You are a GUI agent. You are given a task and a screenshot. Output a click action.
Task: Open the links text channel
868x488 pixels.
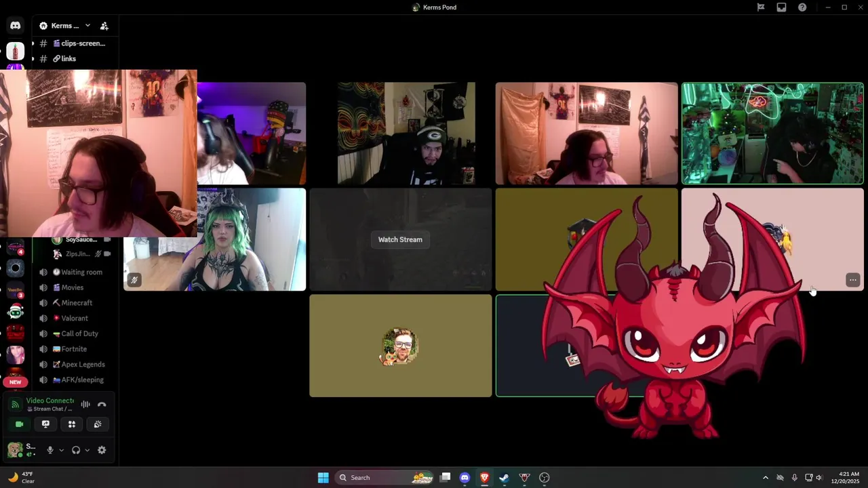point(64,59)
